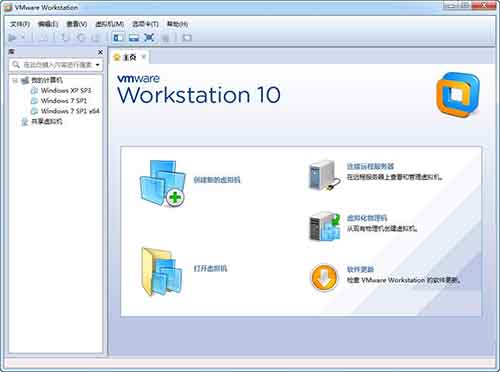Click the virtualize physical machine icon

click(x=325, y=227)
